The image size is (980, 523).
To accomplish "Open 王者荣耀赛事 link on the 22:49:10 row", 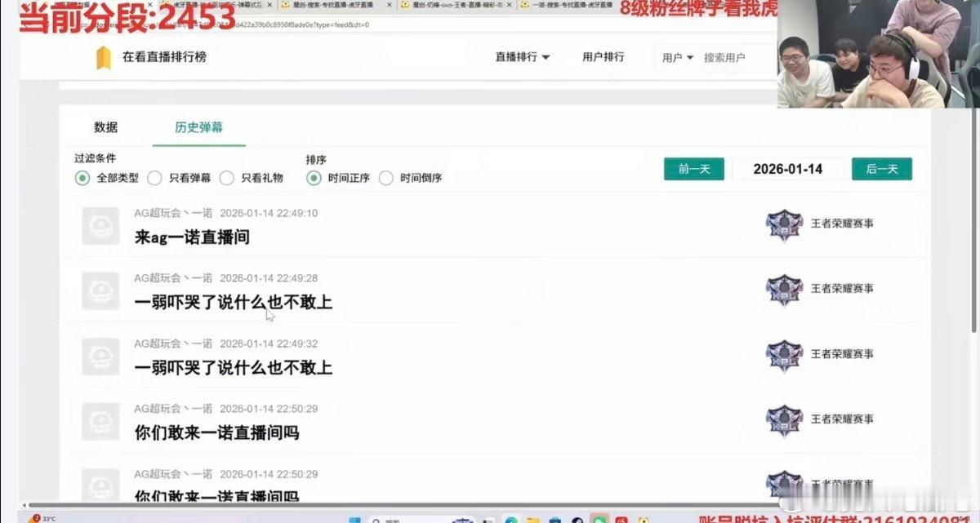I will click(x=842, y=223).
